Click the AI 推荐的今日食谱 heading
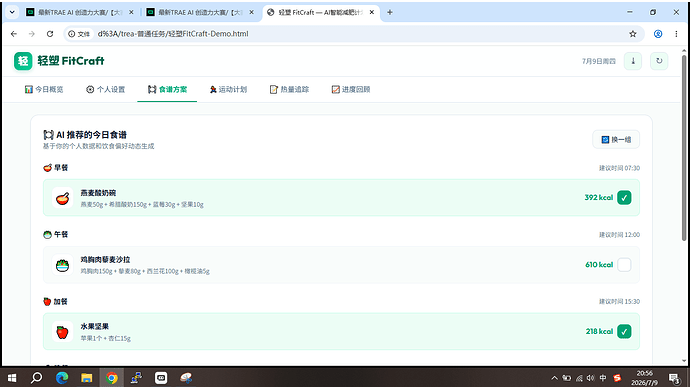This screenshot has width=690, height=387. coord(85,135)
